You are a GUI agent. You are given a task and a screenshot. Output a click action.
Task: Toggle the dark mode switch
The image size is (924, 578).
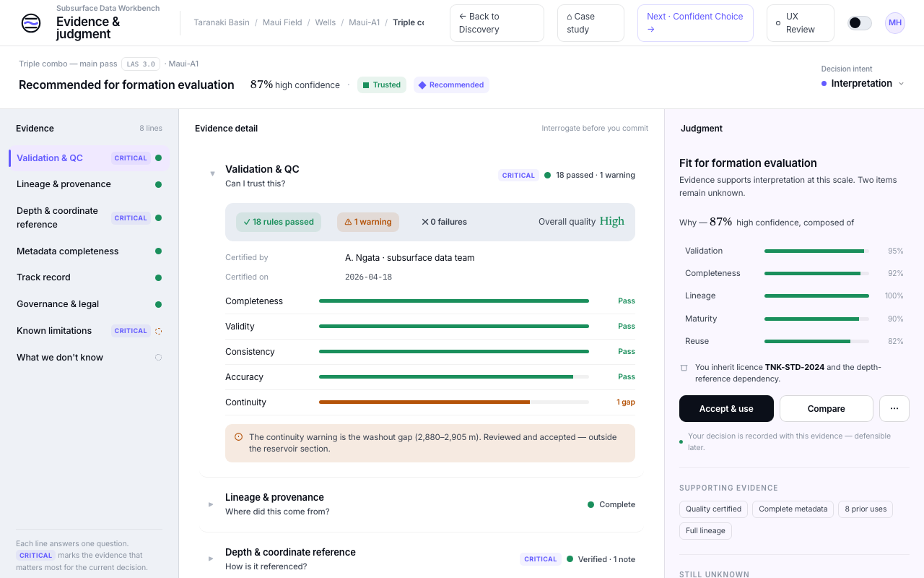[859, 23]
